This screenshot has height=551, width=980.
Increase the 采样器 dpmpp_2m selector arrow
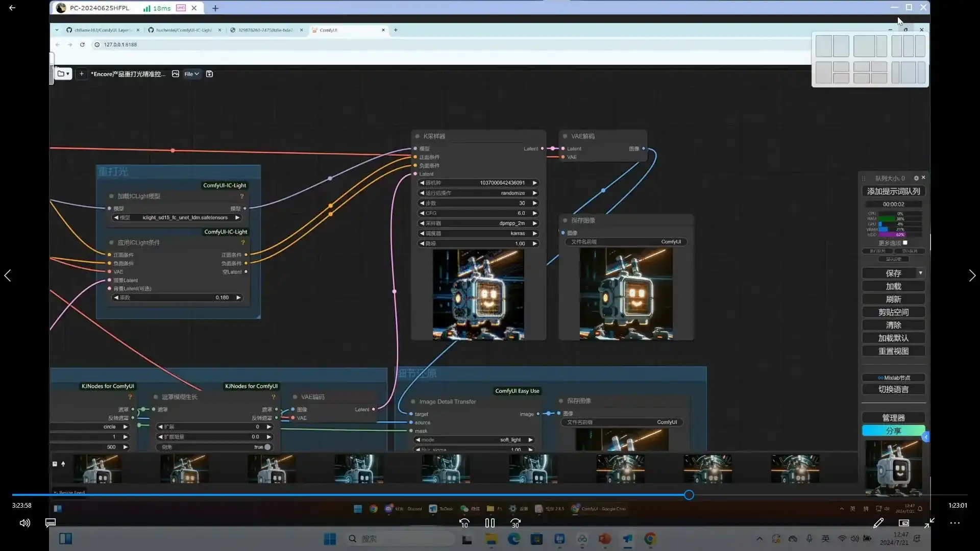pyautogui.click(x=534, y=223)
